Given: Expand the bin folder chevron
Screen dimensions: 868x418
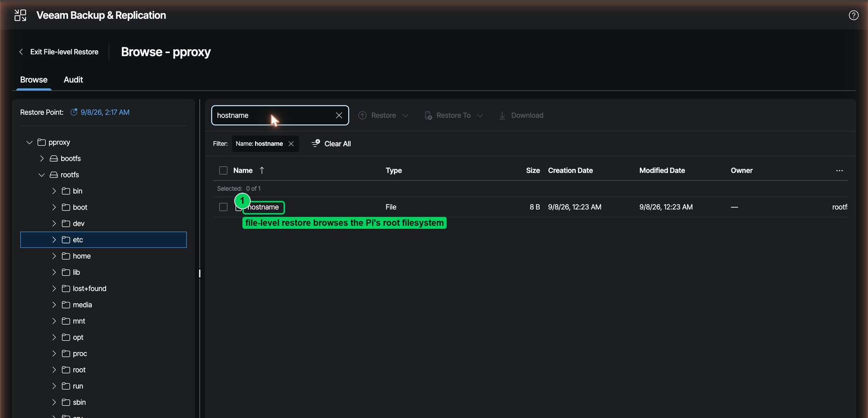Looking at the screenshot, I should (x=54, y=191).
